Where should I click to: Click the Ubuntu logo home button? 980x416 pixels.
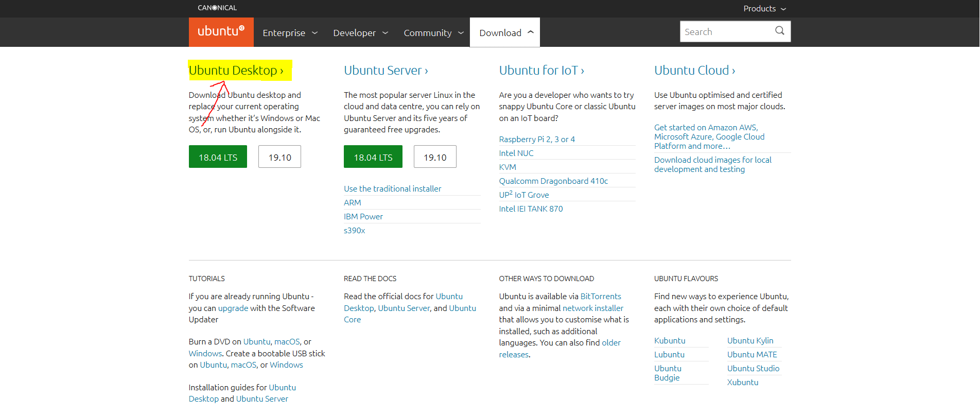tap(221, 32)
